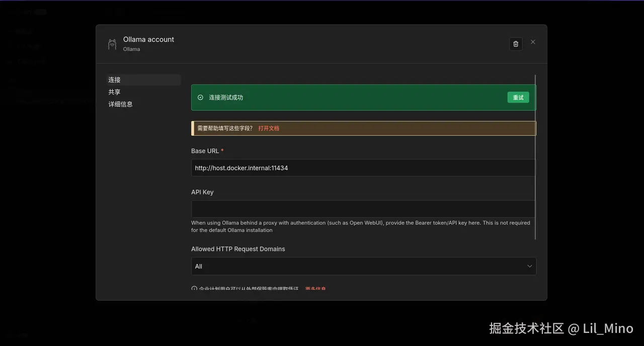Click the success checkmark icon in banner
Image resolution: width=644 pixels, height=346 pixels.
pos(200,98)
